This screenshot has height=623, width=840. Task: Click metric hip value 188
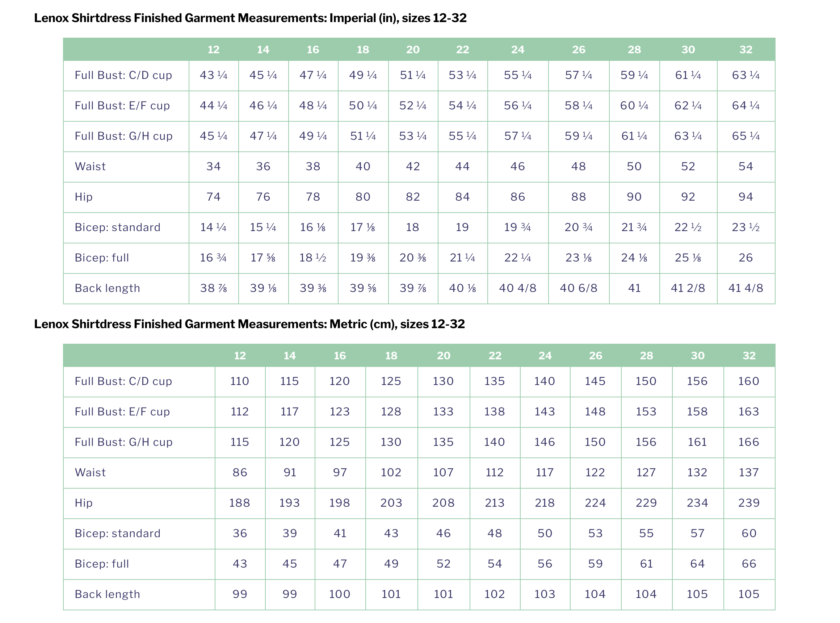pos(239,503)
